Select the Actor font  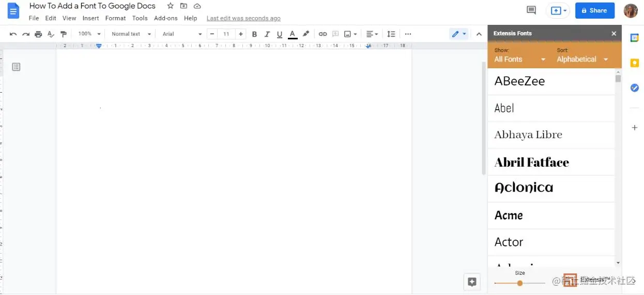pyautogui.click(x=551, y=242)
